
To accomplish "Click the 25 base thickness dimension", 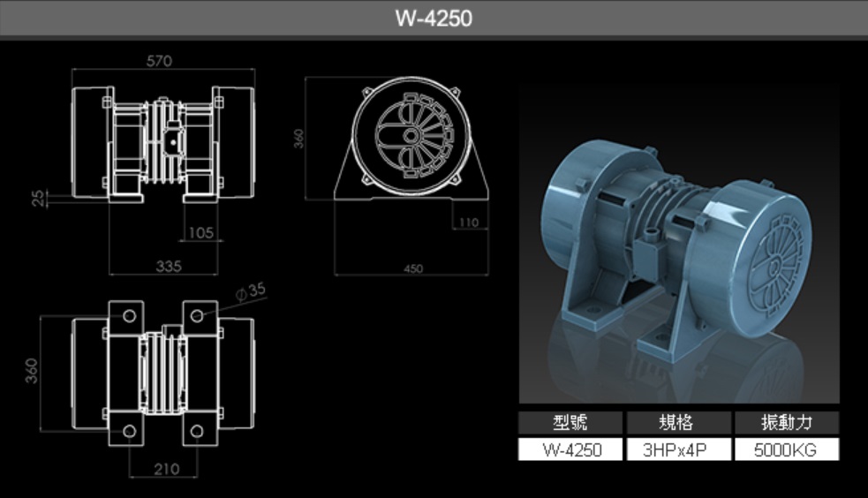I will coord(38,198).
